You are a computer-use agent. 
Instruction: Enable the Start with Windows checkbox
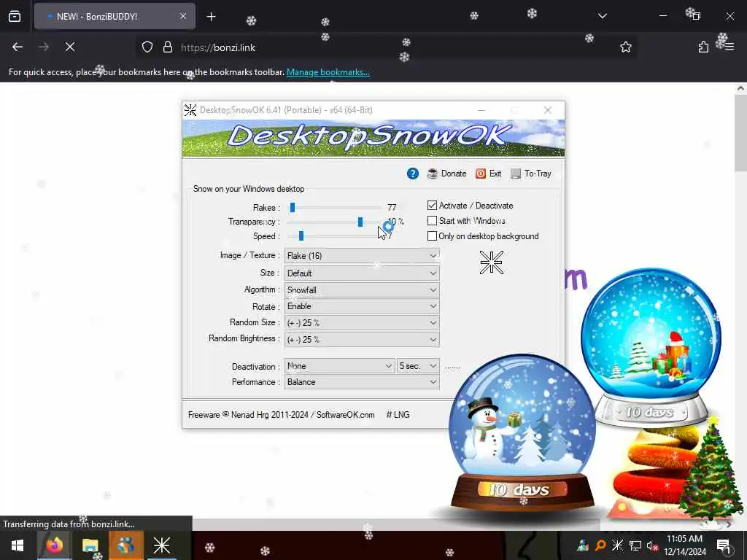[432, 221]
